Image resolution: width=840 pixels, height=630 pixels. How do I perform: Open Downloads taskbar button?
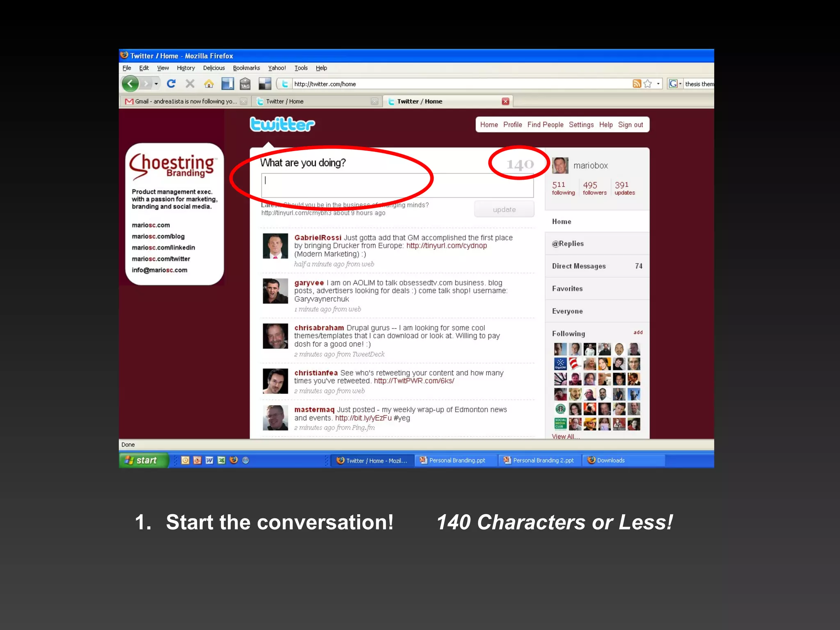623,460
